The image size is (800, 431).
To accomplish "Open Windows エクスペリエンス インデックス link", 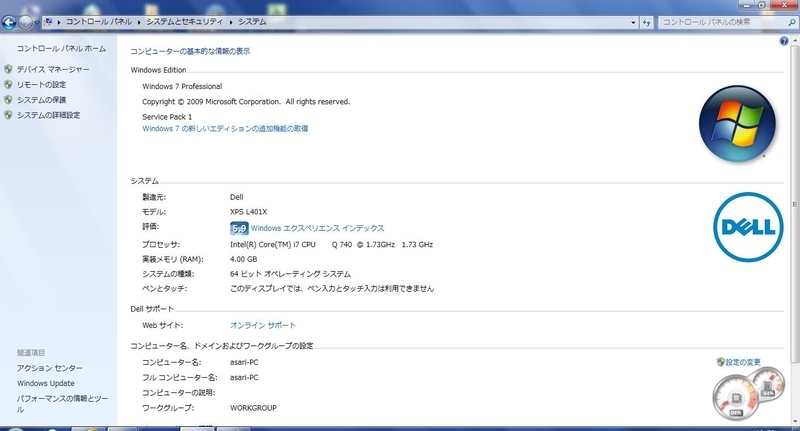I will 317,228.
